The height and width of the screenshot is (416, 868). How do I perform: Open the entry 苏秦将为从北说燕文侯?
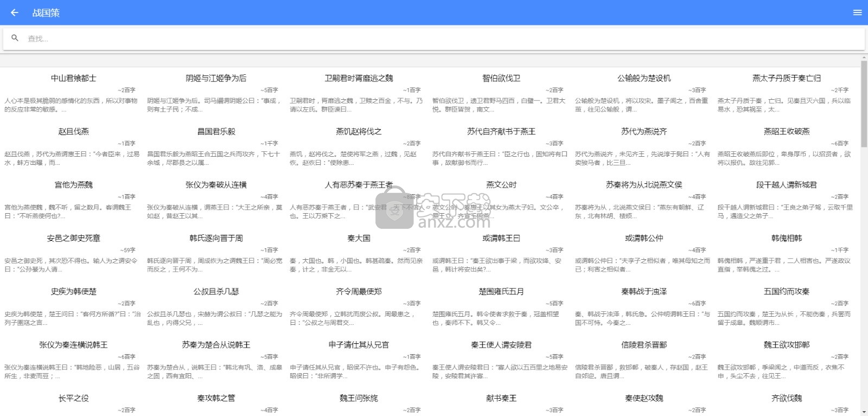[x=644, y=185]
